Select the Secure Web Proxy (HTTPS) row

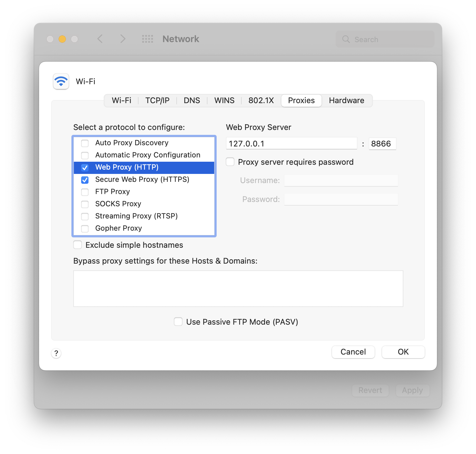click(x=144, y=180)
